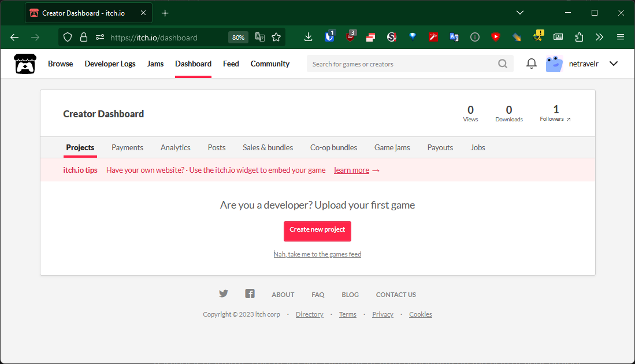Image resolution: width=635 pixels, height=364 pixels.
Task: Open the extensions puzzle piece menu
Action: [x=579, y=37]
